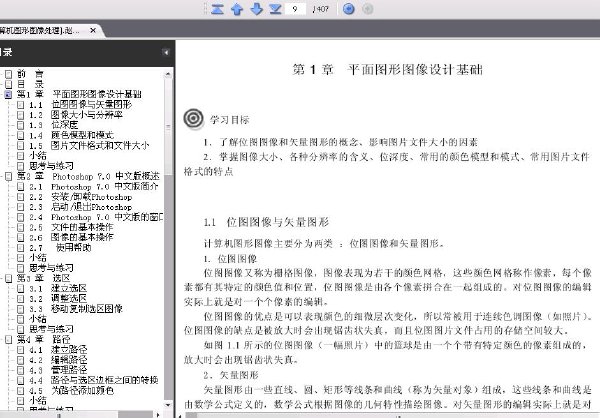600x418 pixels.
Task: Click subheading 1. 位图图像
Action: pyautogui.click(x=230, y=259)
